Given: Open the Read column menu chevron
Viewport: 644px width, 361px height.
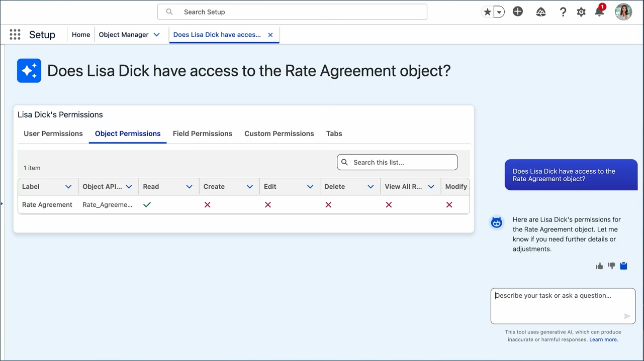Looking at the screenshot, I should click(189, 187).
